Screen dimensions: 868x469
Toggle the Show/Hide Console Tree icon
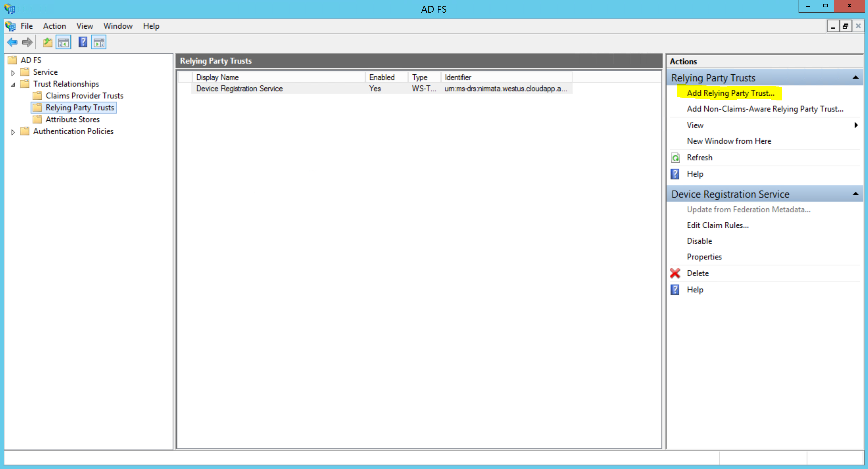(63, 42)
